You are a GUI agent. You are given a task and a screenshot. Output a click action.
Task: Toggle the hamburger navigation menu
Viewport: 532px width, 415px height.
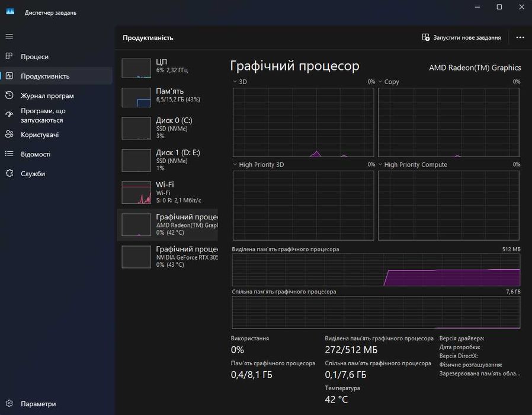(x=9, y=37)
